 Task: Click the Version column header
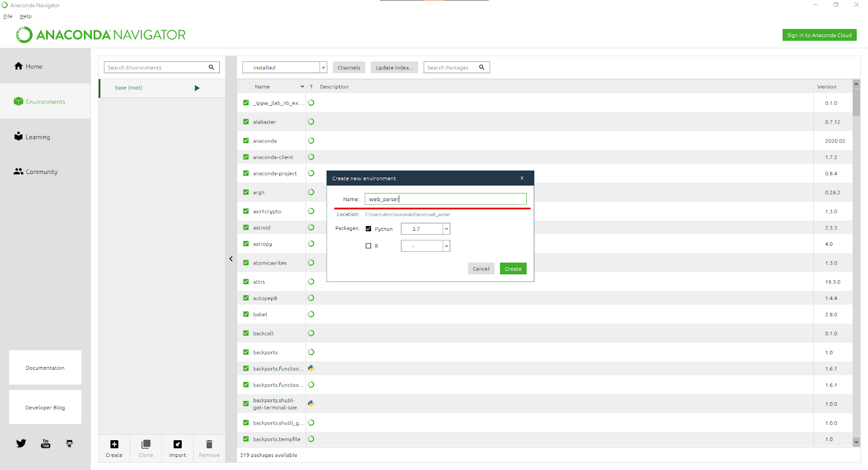pyautogui.click(x=827, y=87)
